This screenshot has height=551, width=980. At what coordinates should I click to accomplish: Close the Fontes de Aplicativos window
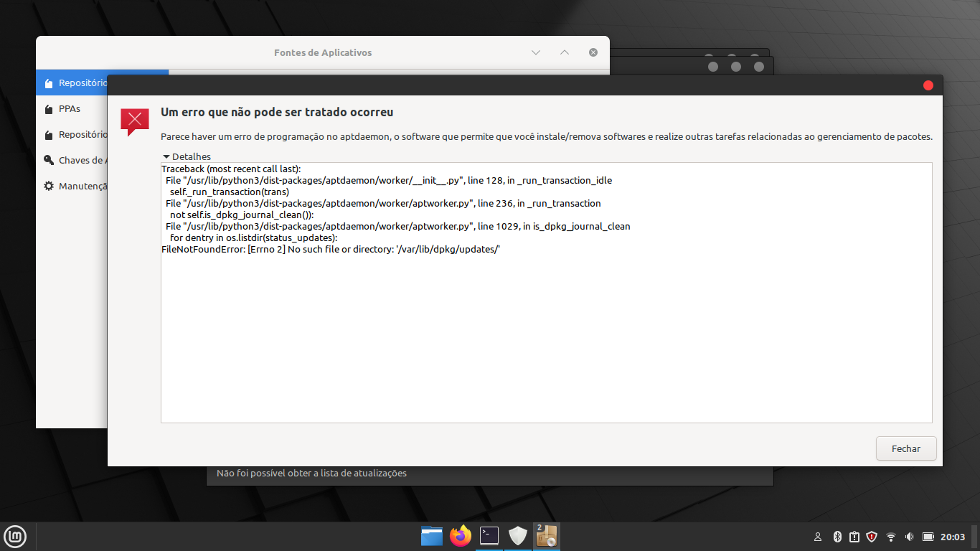pos(593,52)
